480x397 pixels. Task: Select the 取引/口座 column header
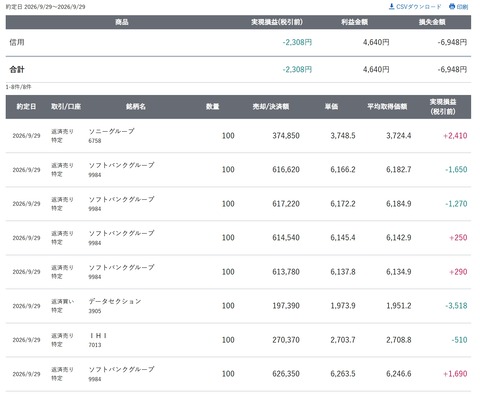66,107
